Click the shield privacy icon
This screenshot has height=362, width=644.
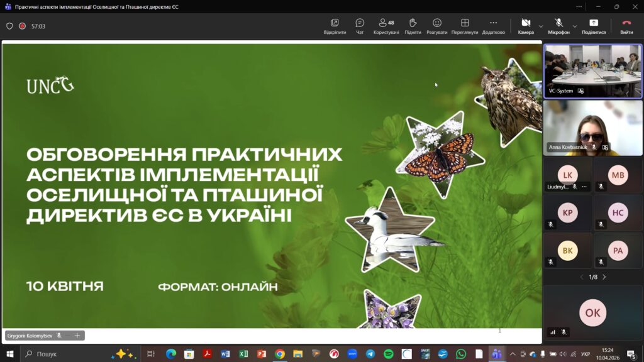click(9, 26)
